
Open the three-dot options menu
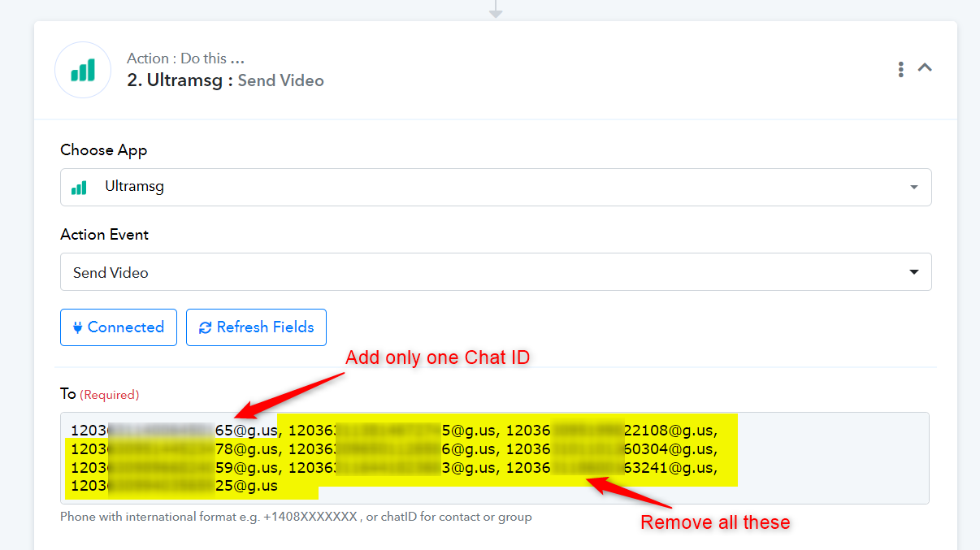click(x=900, y=69)
